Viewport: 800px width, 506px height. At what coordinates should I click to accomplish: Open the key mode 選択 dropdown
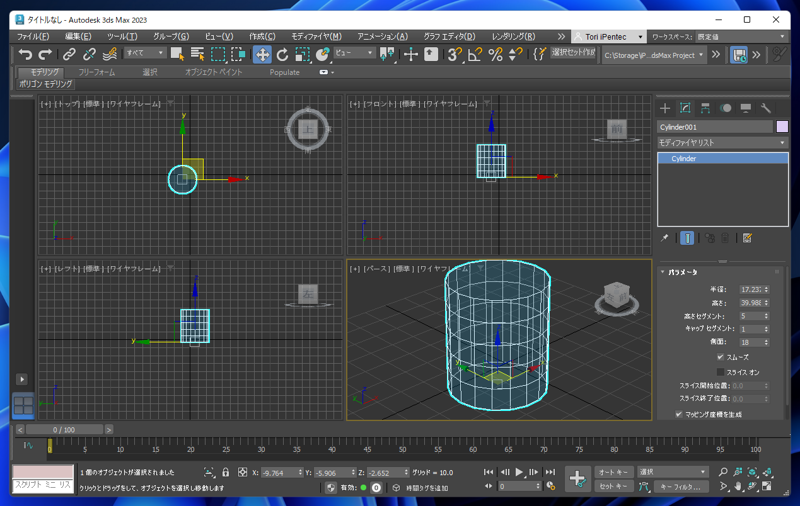coord(672,472)
